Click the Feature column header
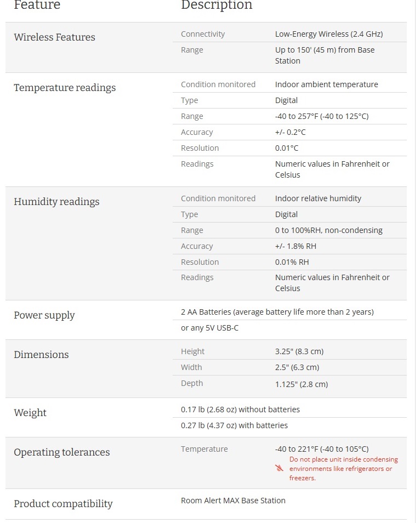420x523 pixels. [x=37, y=5]
